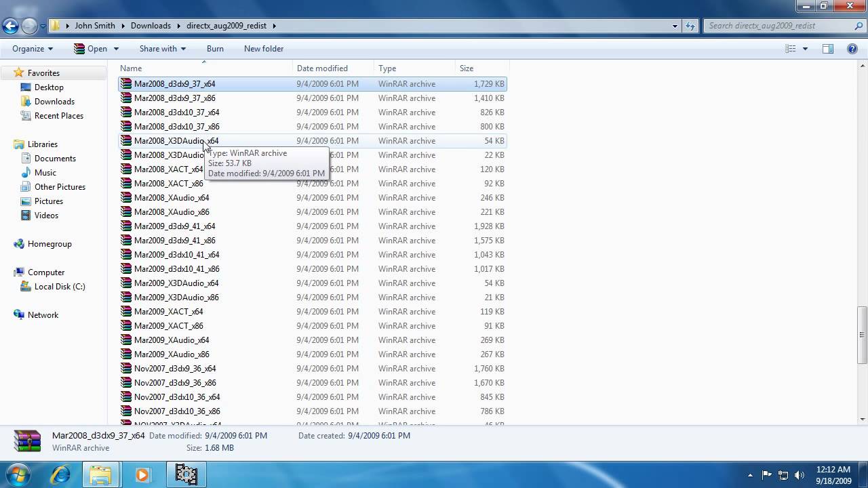Open the Share with menu
Image resolution: width=868 pixels, height=488 pixels.
pyautogui.click(x=162, y=49)
